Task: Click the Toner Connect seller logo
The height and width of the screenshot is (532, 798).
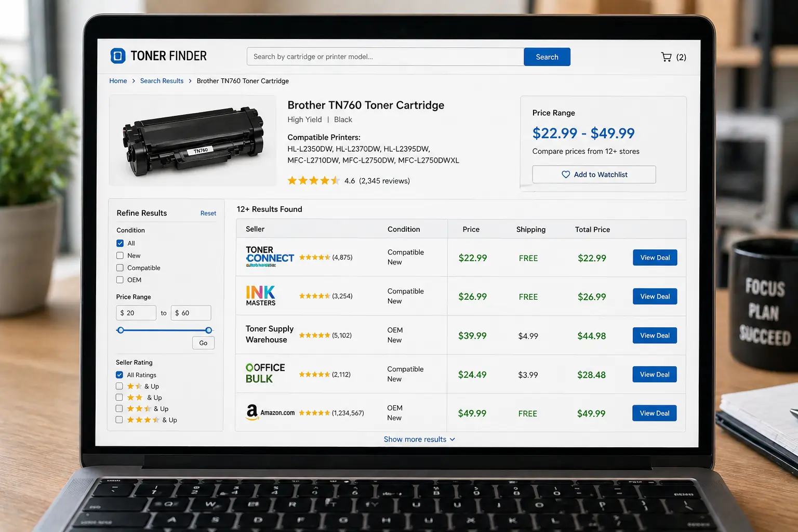Action: point(270,257)
